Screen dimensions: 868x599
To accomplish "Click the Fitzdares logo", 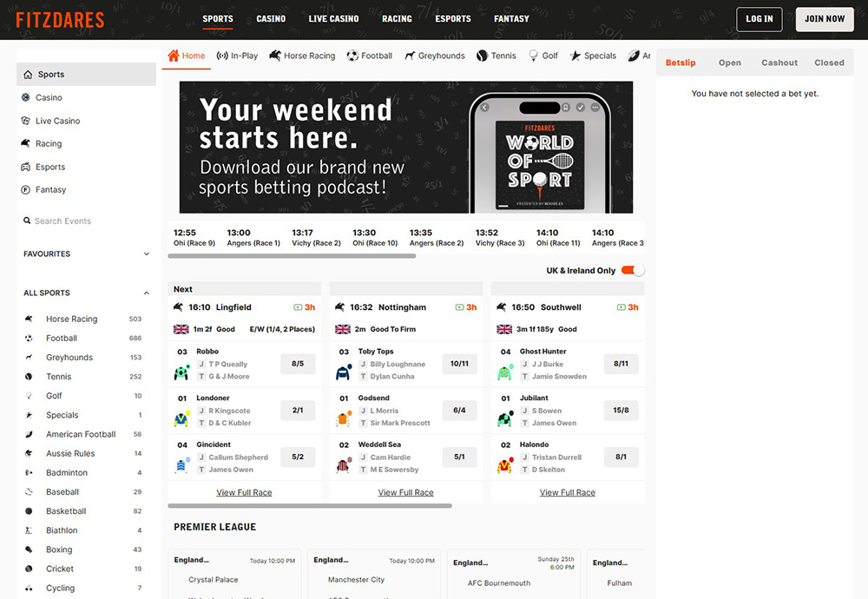I will point(60,20).
